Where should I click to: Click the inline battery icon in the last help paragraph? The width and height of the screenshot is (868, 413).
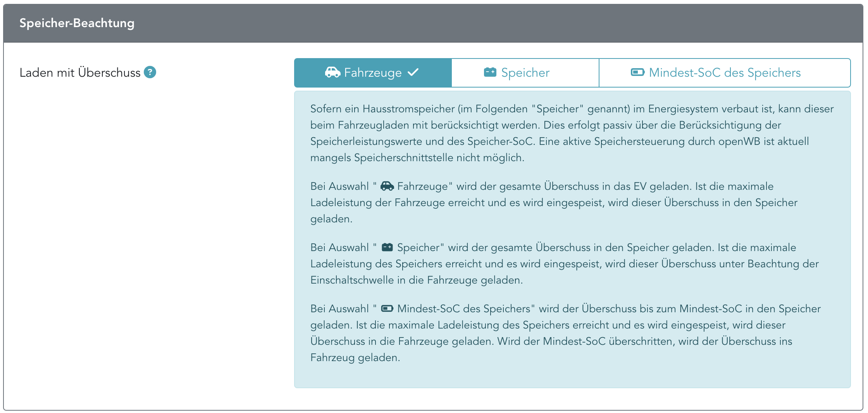pos(387,309)
